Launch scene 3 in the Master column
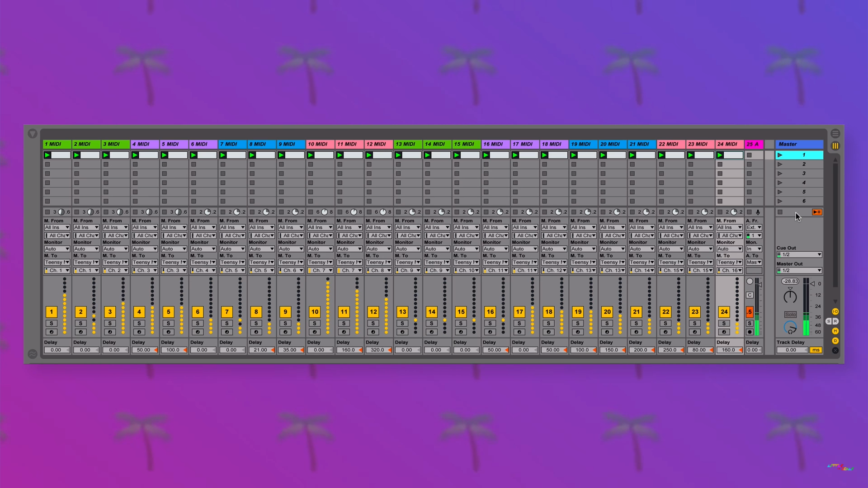Viewport: 868px width, 488px height. (x=780, y=174)
